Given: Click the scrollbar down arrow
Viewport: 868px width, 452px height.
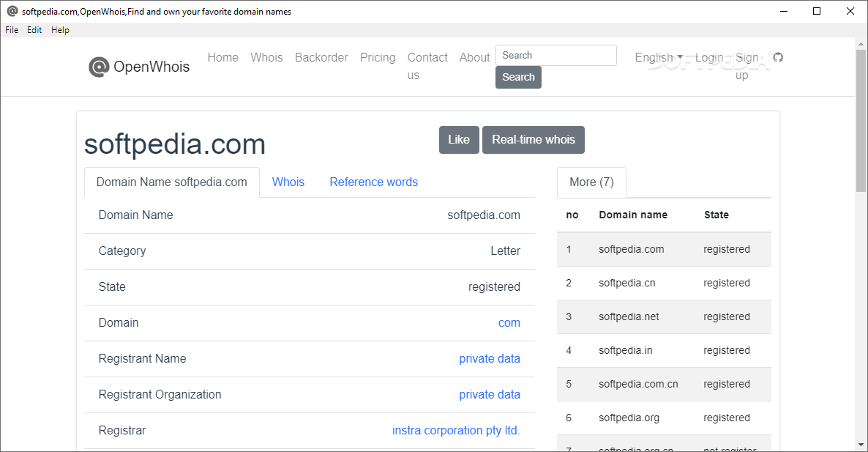Looking at the screenshot, I should (x=861, y=445).
